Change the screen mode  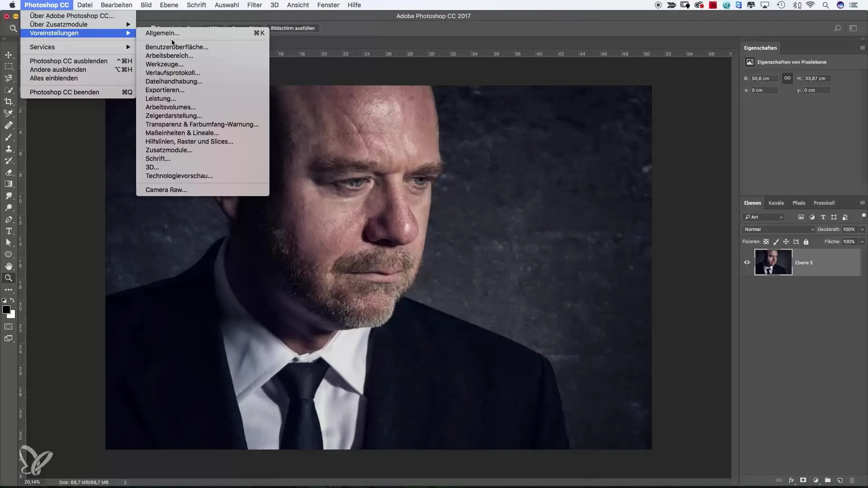9,338
